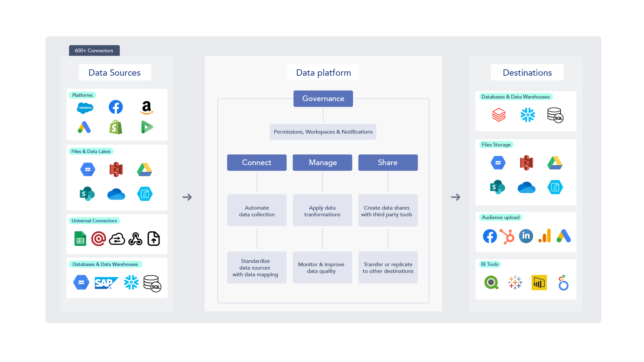Click the SharePoint icon in Files Storage
The height and width of the screenshot is (362, 644).
pos(497,187)
